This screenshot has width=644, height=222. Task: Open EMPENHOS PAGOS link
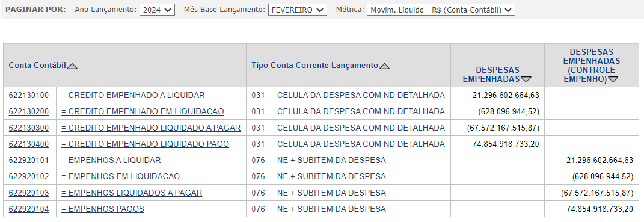click(103, 209)
